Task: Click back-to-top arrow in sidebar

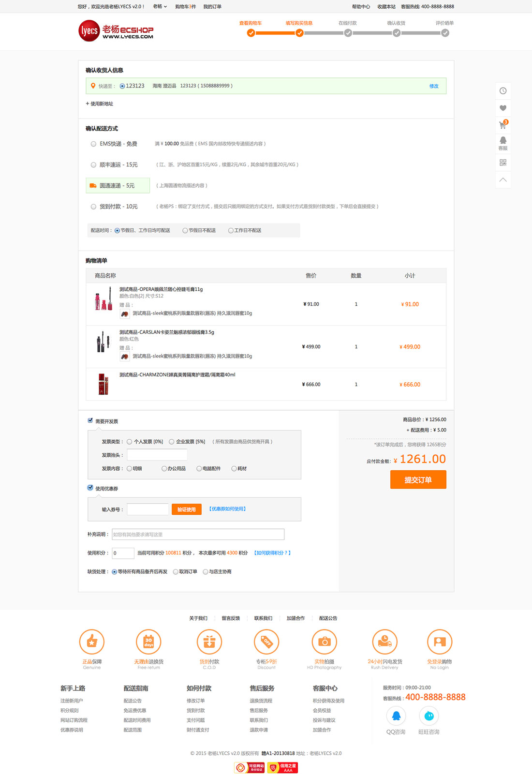Action: pos(503,180)
